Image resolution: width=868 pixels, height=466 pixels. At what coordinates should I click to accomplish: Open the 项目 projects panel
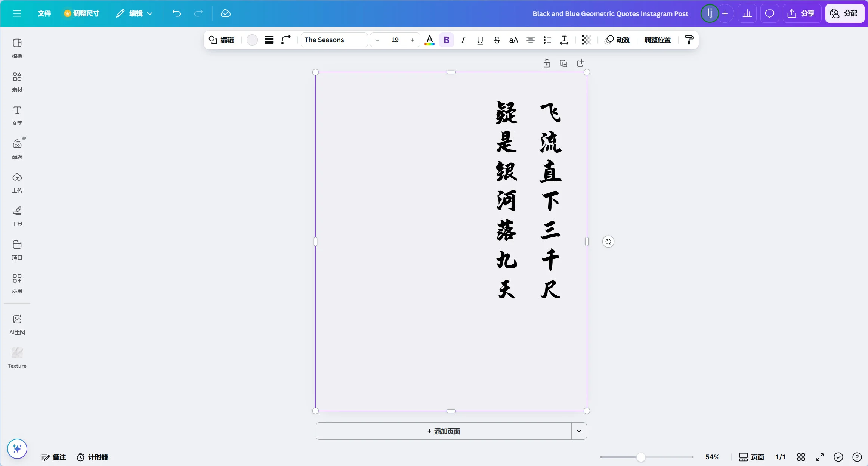[17, 250]
